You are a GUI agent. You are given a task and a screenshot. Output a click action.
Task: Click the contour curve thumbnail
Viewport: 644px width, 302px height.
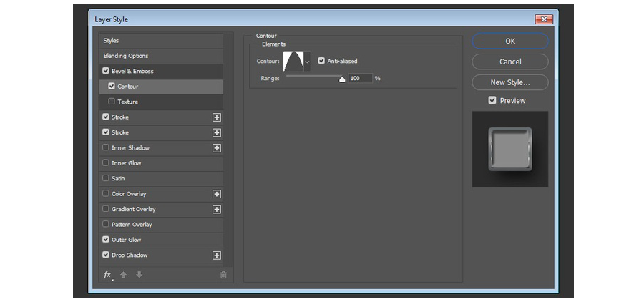(x=293, y=62)
